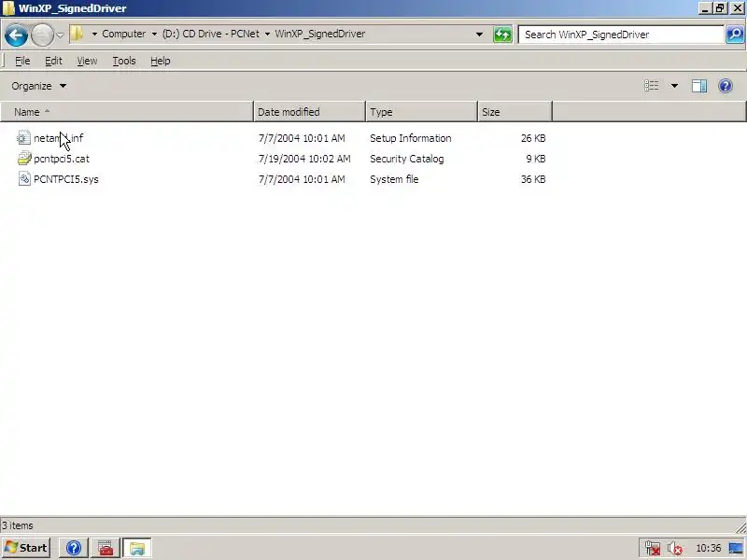Sort by the Date modified column
747x560 pixels.
[x=310, y=112]
